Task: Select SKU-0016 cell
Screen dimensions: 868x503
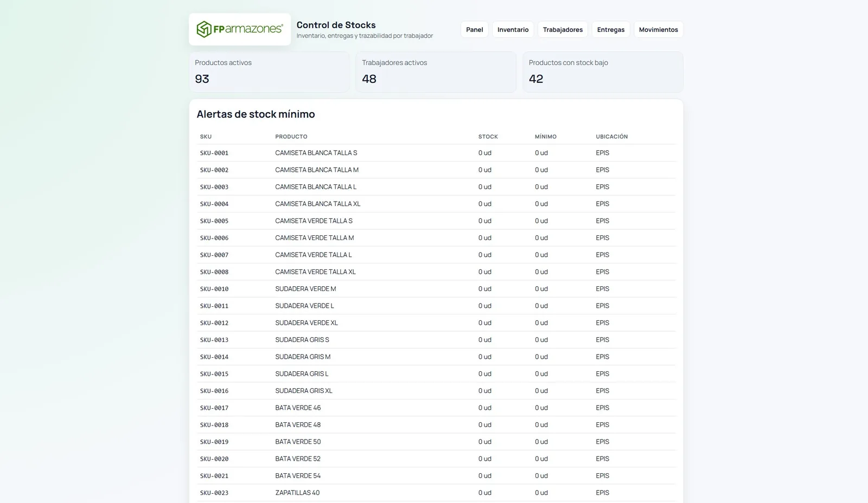Action: coord(214,391)
